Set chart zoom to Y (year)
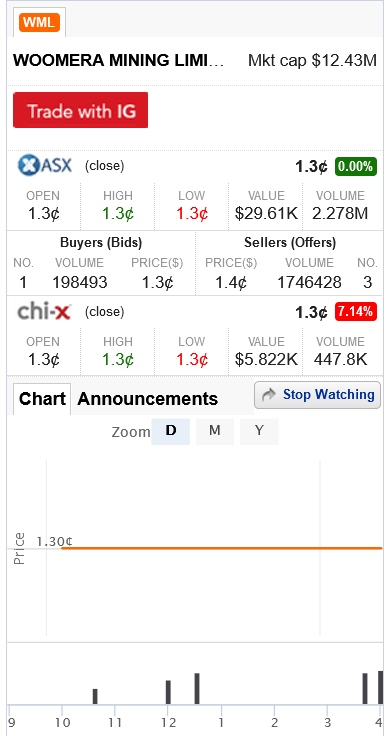Screen dimensions: 389x736 coord(259,431)
